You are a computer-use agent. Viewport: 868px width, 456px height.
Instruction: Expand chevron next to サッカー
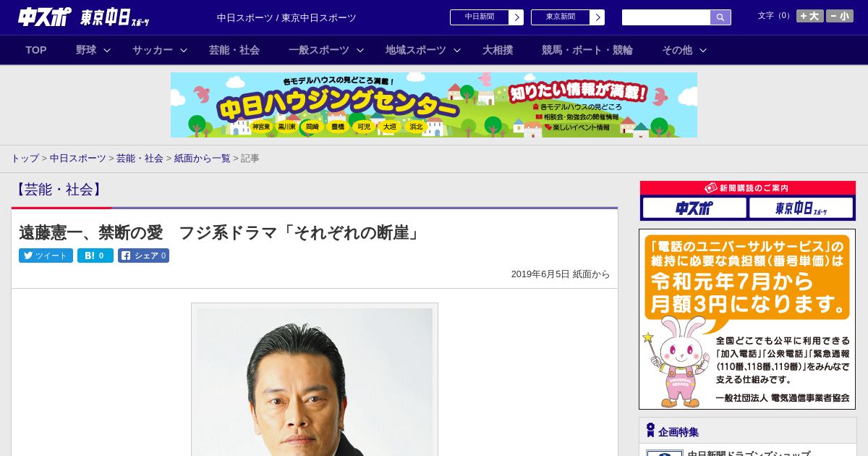click(x=184, y=51)
